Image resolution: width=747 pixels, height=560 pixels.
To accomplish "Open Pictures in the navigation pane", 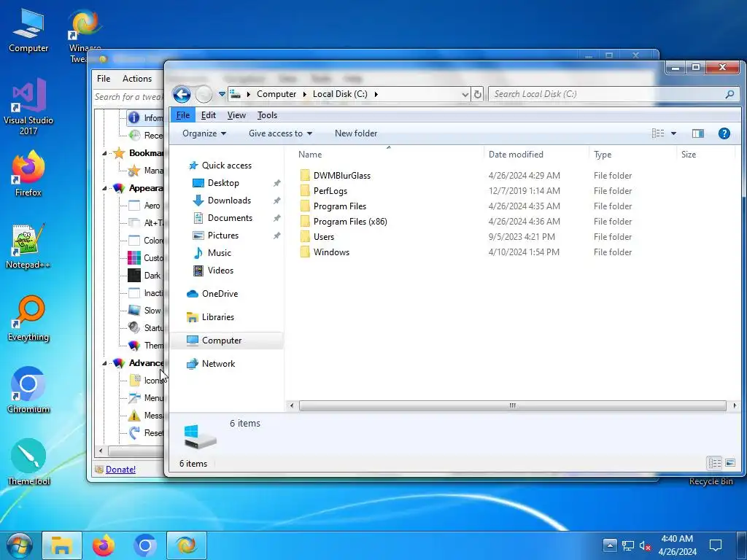I will [223, 236].
